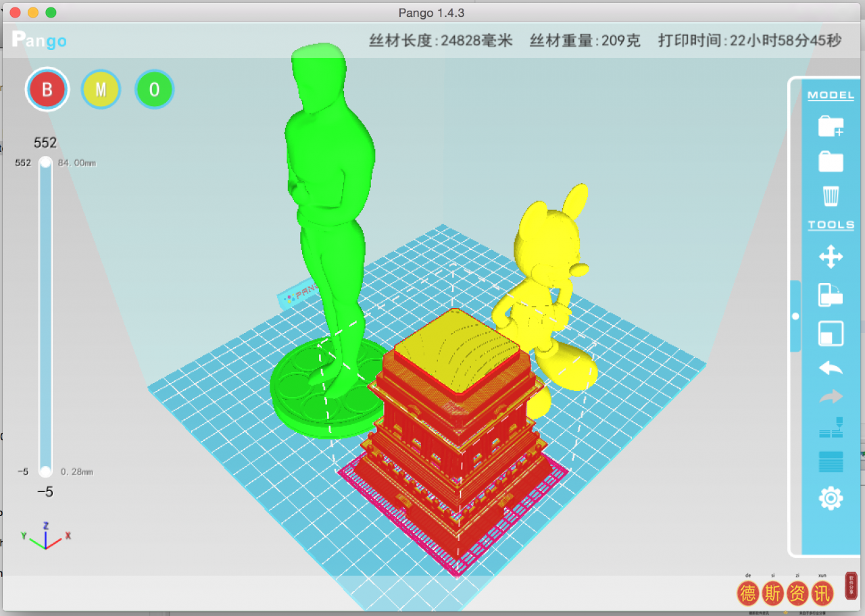Collapse the side panel using handle tab
Image resolution: width=865 pixels, height=616 pixels.
(x=795, y=316)
